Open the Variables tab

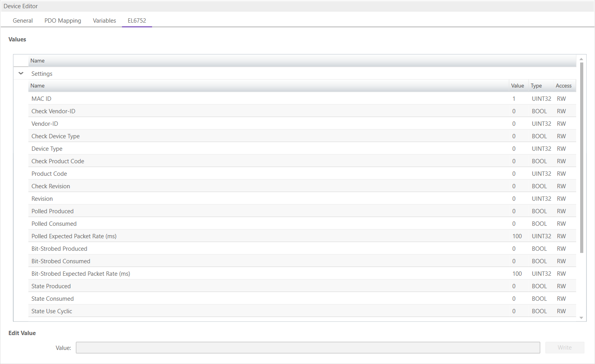click(104, 21)
